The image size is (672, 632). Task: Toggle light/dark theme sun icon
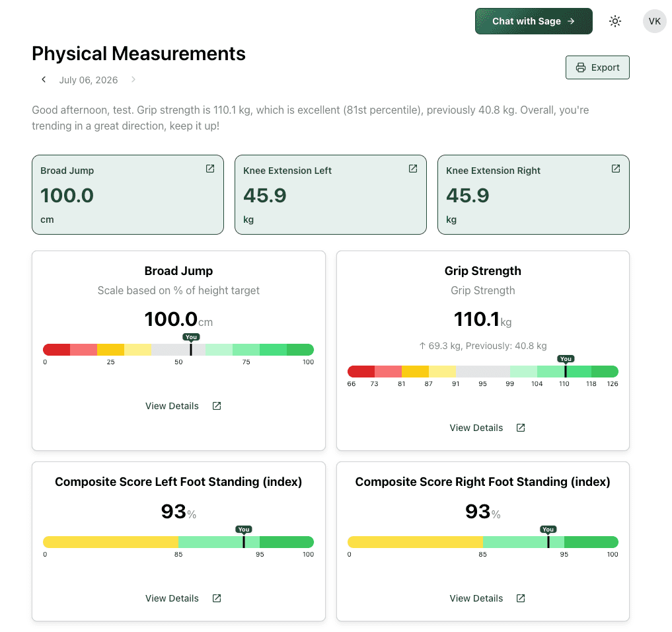click(615, 21)
